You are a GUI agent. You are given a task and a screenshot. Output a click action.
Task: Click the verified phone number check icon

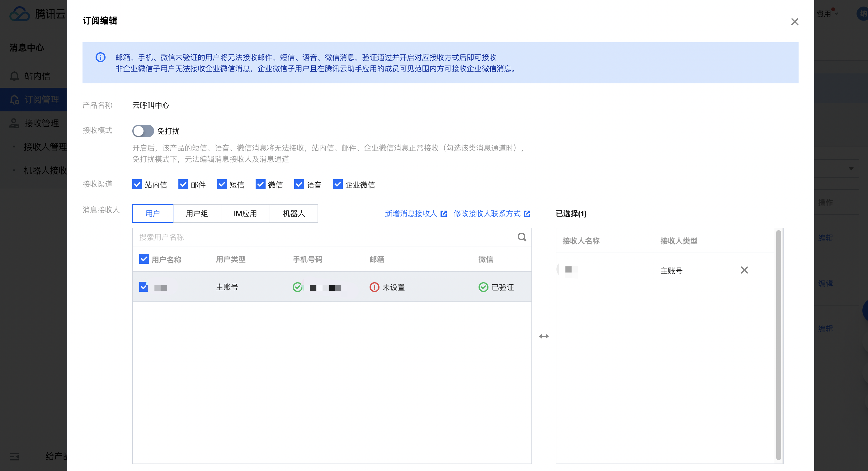[297, 287]
